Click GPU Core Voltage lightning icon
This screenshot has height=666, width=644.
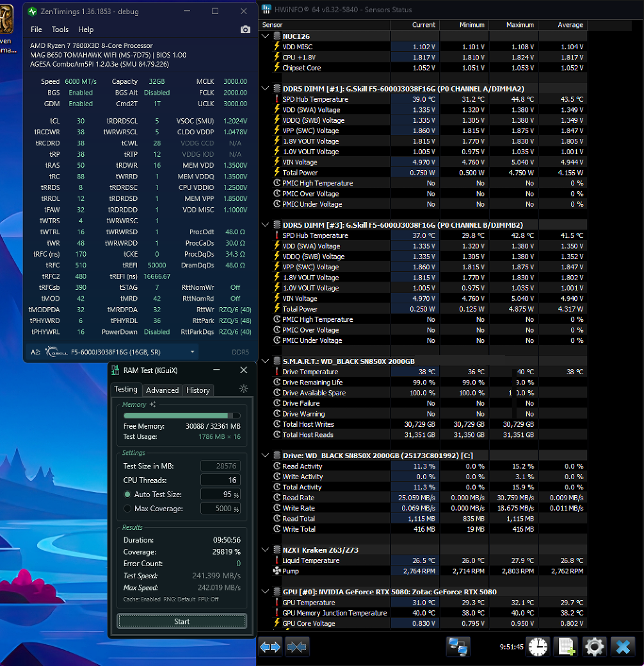pos(277,623)
